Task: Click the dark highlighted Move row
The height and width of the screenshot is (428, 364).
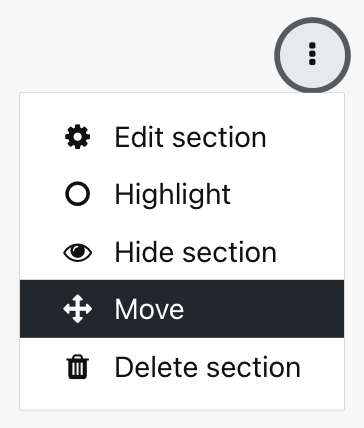Action: coord(182,309)
